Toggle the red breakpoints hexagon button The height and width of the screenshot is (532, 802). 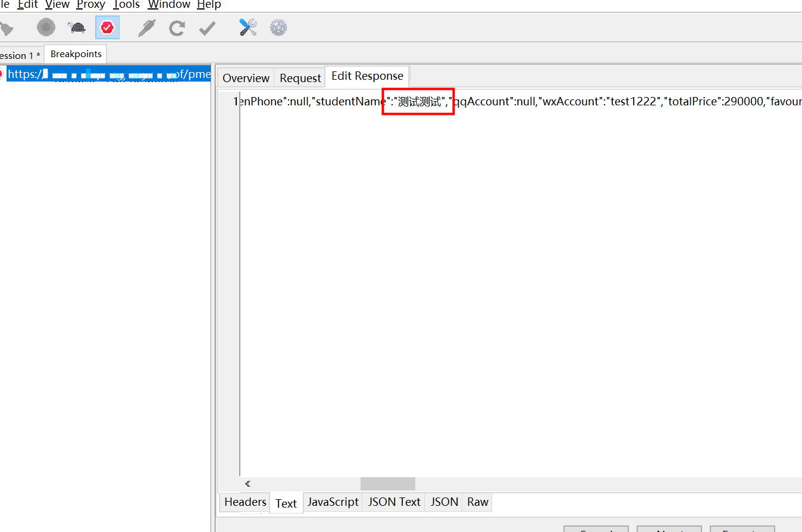point(107,27)
